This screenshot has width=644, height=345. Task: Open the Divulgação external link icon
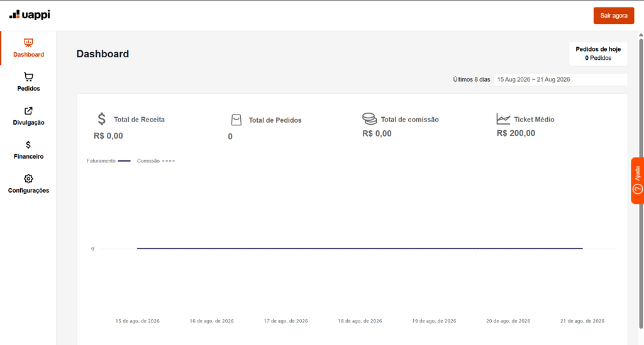click(28, 111)
